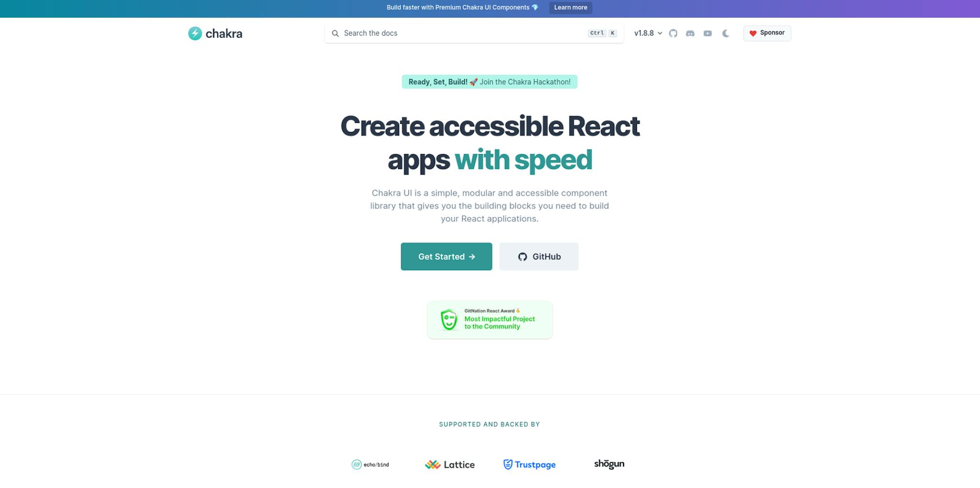Screen dimensions: 980x488
Task: Open the v1.8.8 version dropdown
Action: pos(644,33)
